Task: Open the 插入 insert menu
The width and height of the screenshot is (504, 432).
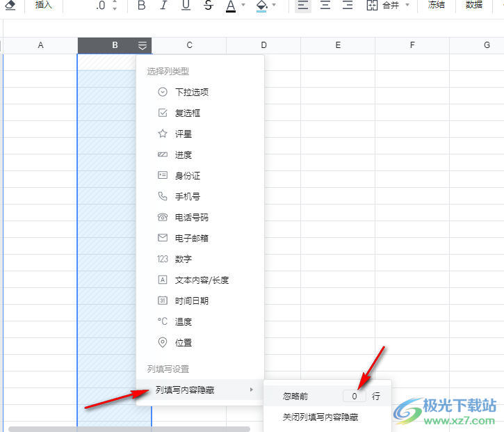Action: point(44,4)
